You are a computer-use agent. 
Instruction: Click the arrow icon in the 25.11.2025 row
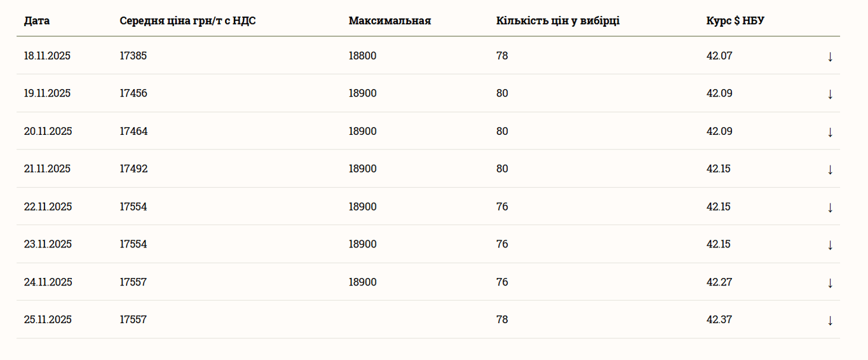click(x=830, y=321)
